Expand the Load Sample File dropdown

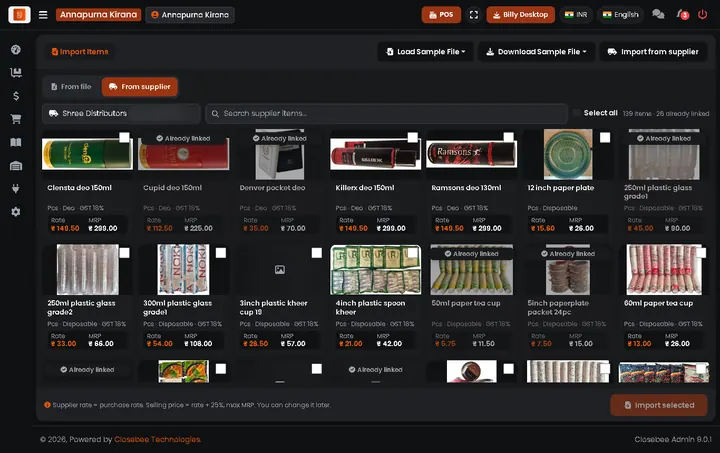(425, 52)
